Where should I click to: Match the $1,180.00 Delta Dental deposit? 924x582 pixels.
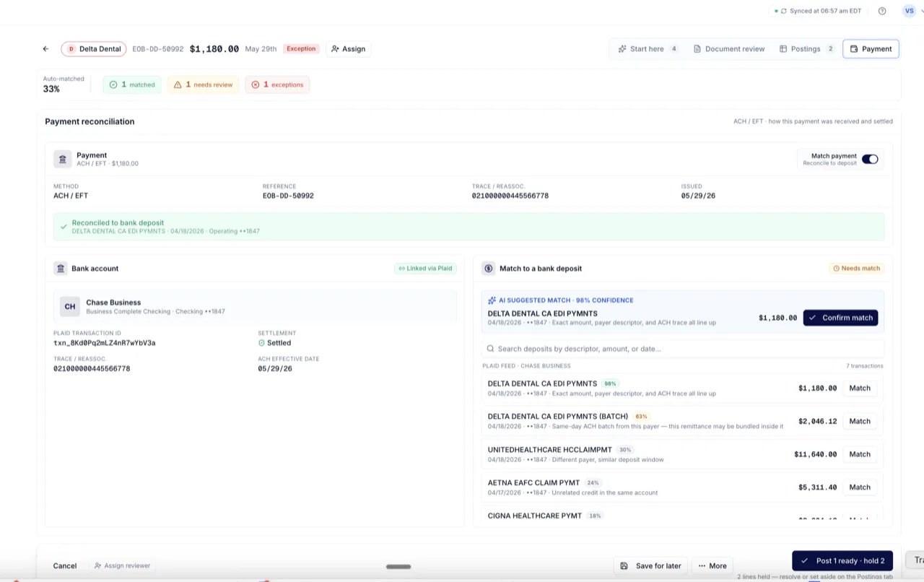[859, 388]
